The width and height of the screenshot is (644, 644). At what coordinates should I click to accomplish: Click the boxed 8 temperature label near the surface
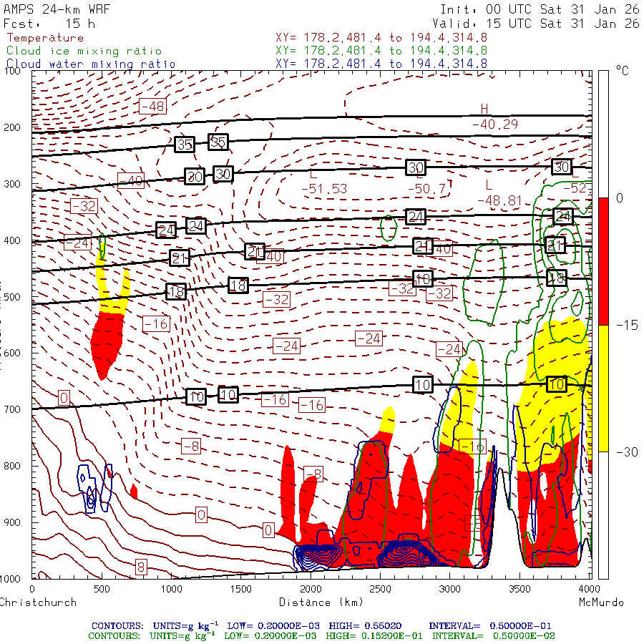[x=141, y=567]
